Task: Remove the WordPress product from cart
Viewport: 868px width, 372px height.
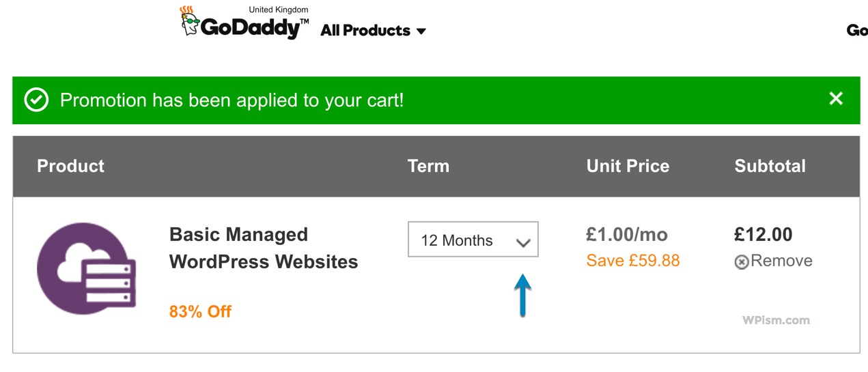Action: pyautogui.click(x=774, y=261)
